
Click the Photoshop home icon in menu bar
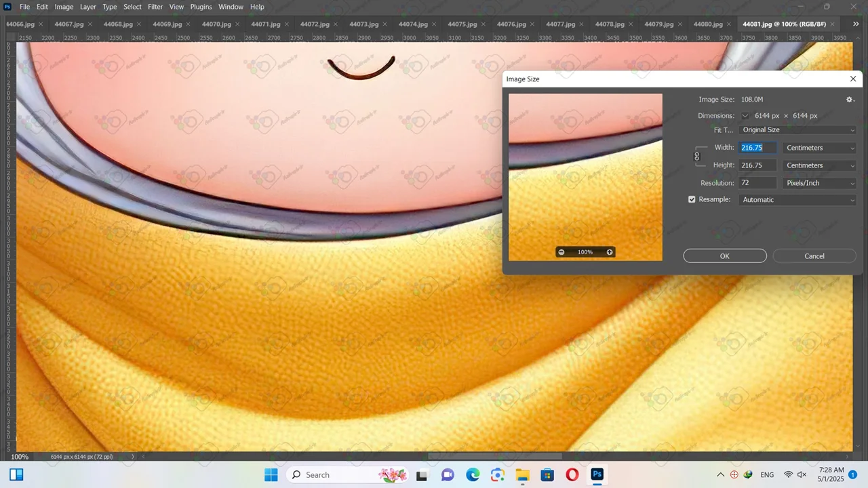coord(7,7)
